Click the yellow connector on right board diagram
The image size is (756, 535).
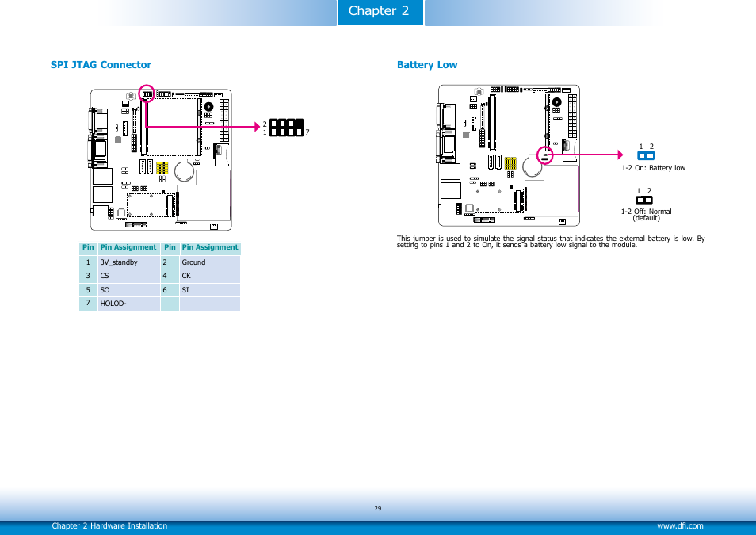tap(510, 163)
